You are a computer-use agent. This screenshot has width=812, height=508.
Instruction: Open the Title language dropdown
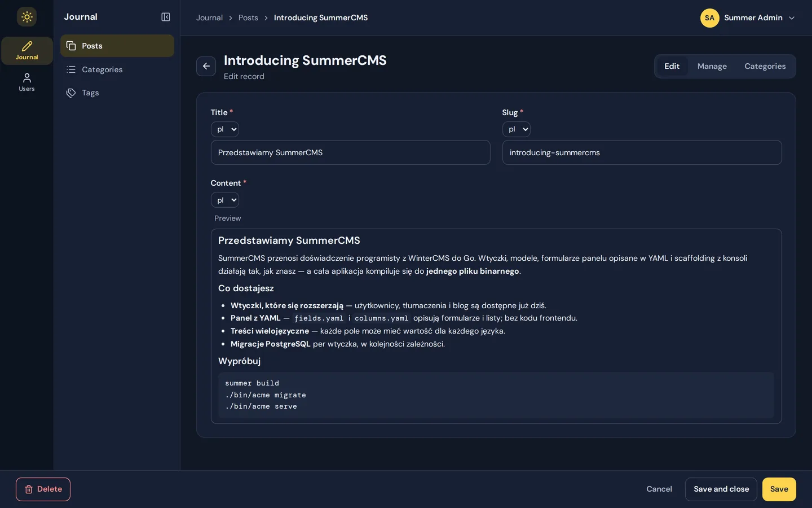click(x=225, y=129)
